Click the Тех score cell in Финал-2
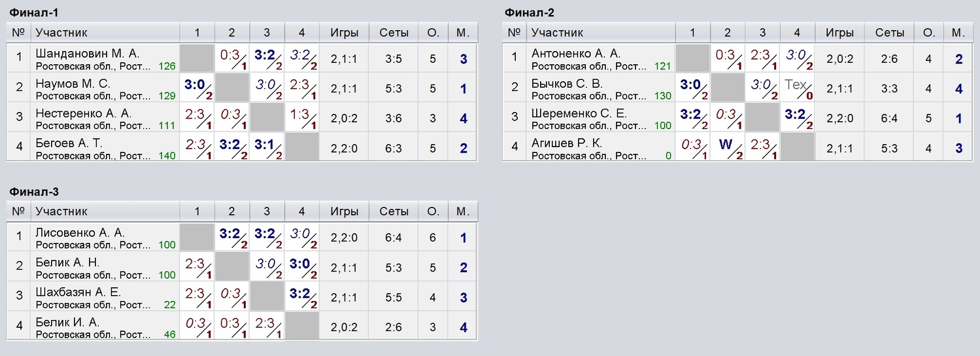 [x=797, y=88]
